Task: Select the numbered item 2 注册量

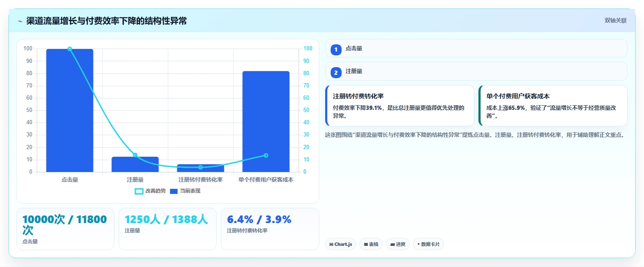Action: [x=476, y=71]
